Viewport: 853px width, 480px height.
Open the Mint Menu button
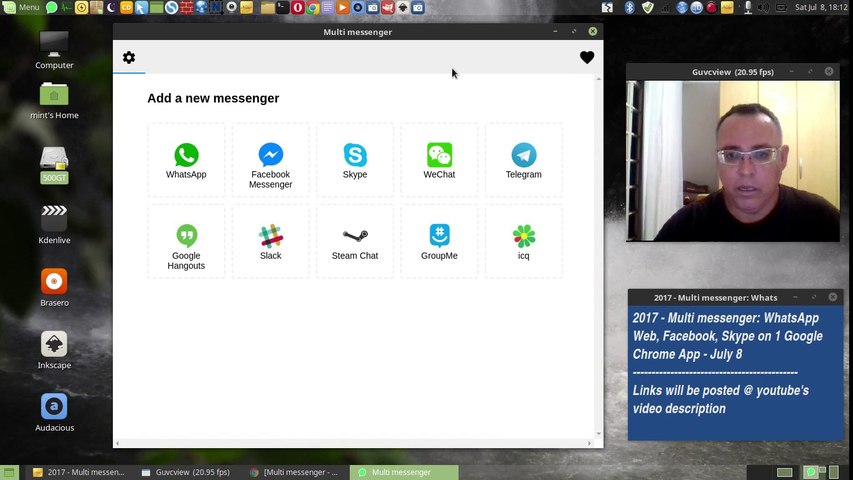22,7
